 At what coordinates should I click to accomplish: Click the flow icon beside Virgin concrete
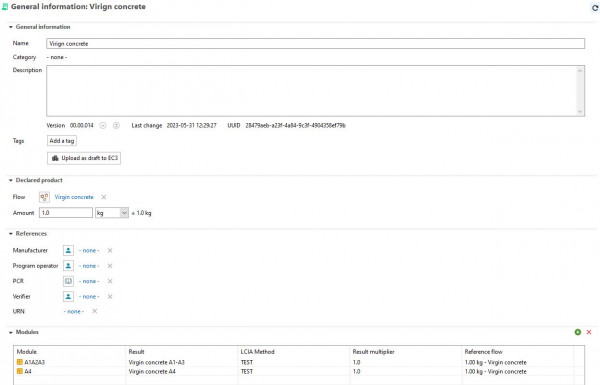(44, 197)
